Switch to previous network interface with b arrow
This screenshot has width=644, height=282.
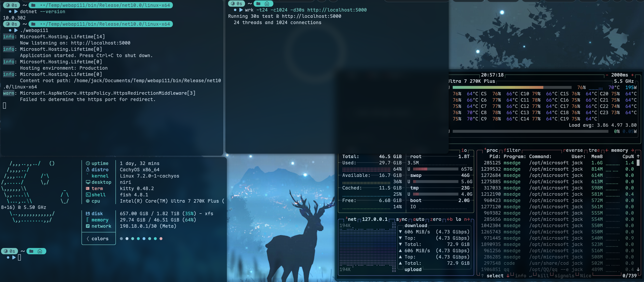coord(450,219)
